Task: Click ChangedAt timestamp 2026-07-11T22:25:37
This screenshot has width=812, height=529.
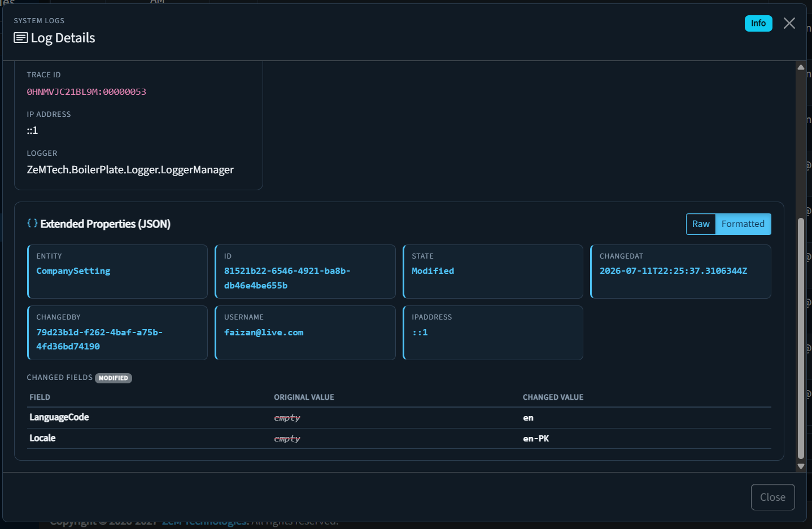Action: pos(673,271)
